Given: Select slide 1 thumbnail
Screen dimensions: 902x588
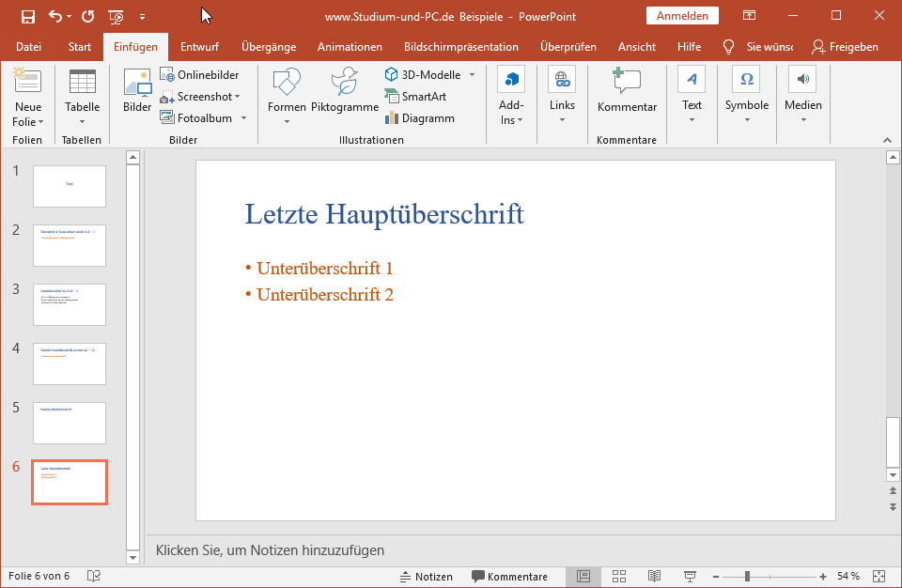Looking at the screenshot, I should coord(70,186).
